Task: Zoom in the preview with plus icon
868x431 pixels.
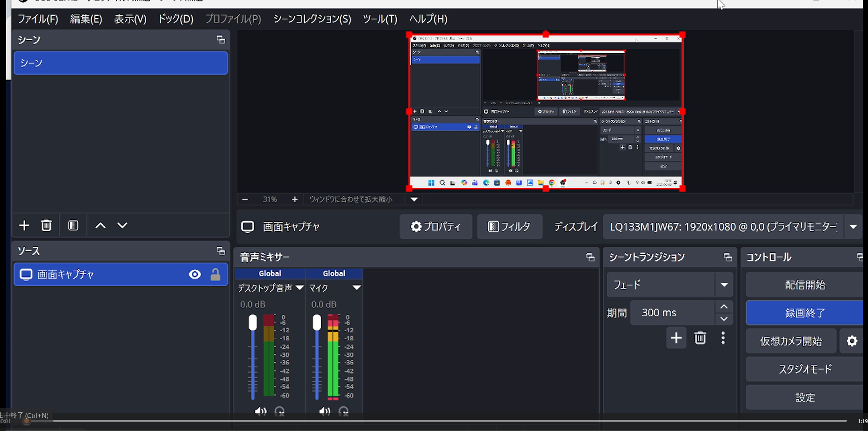Action: pyautogui.click(x=295, y=200)
